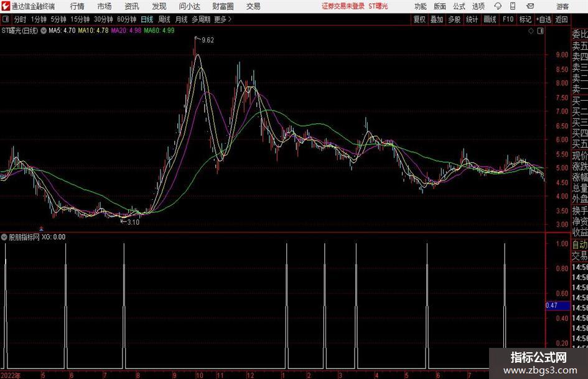The width and height of the screenshot is (588, 379).
Task: Click the MA5: 4.70 indicator value
Action: click(x=62, y=30)
